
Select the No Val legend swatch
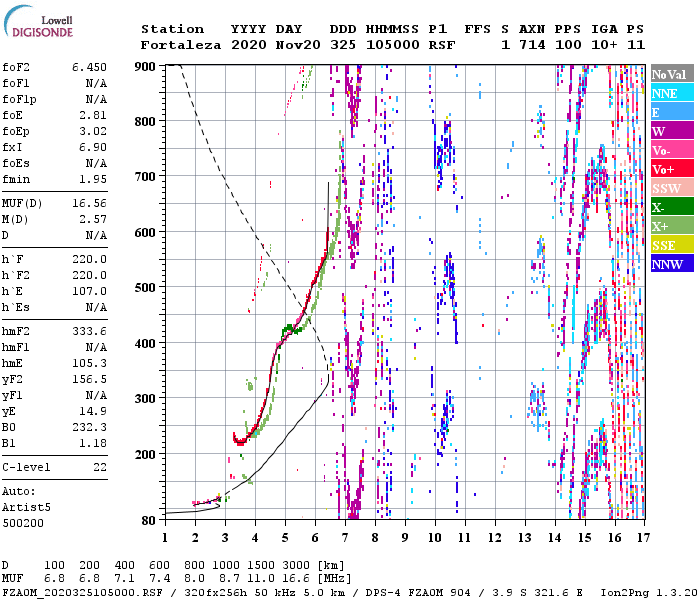coord(672,74)
